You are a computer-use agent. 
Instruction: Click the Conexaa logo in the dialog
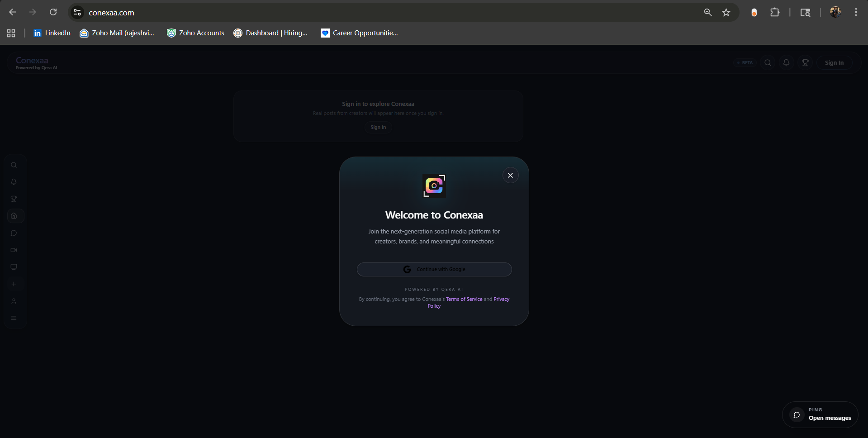pos(434,186)
